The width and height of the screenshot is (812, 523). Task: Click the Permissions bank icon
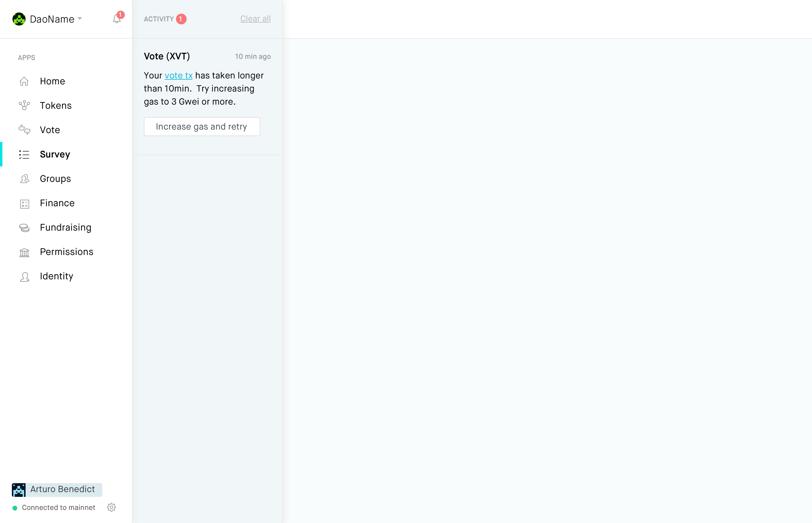coord(24,252)
